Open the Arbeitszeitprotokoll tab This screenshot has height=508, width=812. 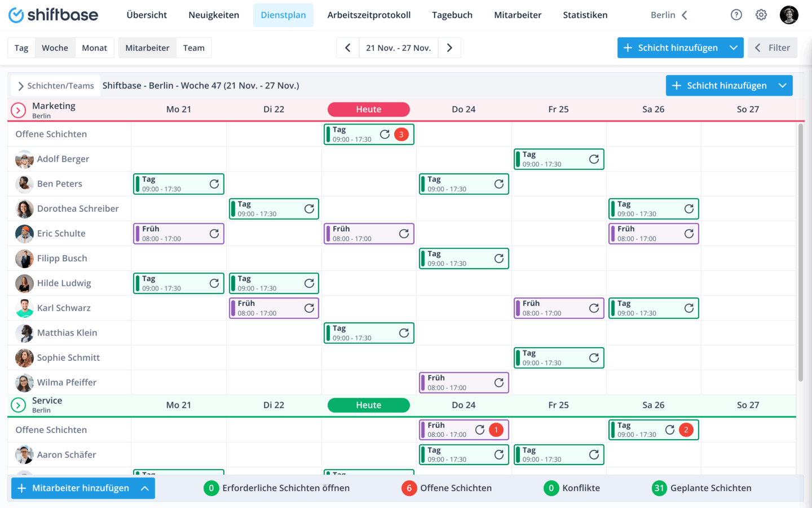click(369, 15)
